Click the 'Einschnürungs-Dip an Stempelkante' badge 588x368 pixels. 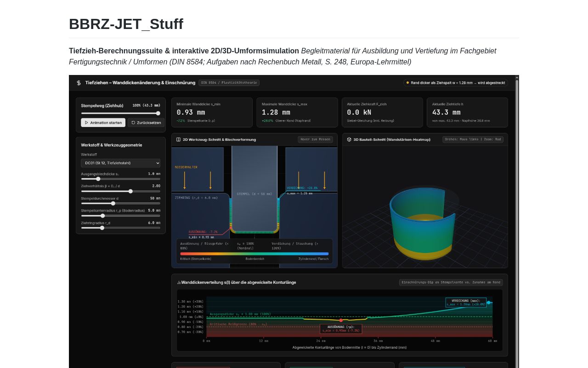pos(451,282)
